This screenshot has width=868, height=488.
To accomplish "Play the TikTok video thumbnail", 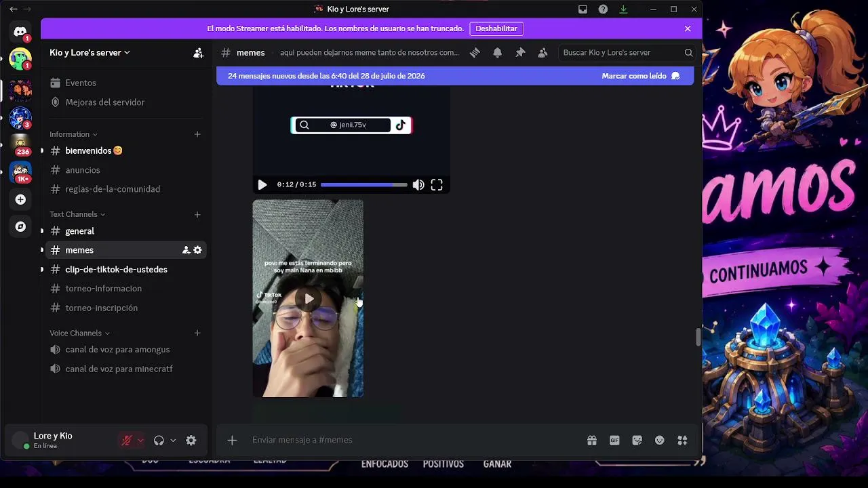I will (x=309, y=299).
